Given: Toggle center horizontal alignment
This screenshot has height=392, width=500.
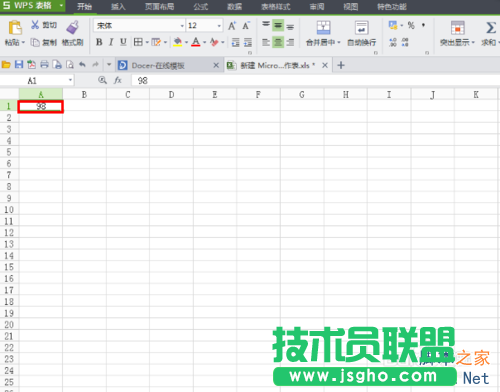Looking at the screenshot, I should (x=278, y=42).
